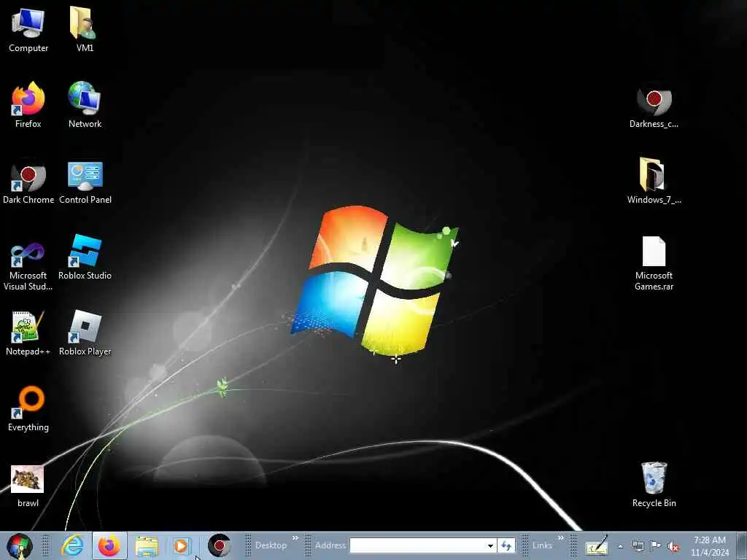Click the Links toolbar label
The image size is (747, 560).
[x=542, y=545]
